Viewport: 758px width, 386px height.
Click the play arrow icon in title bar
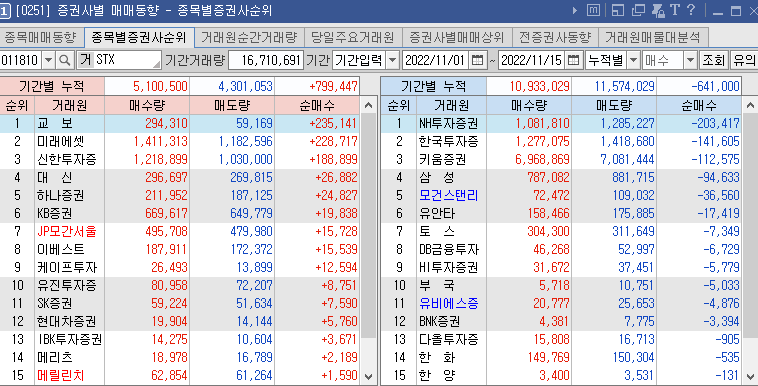[575, 10]
